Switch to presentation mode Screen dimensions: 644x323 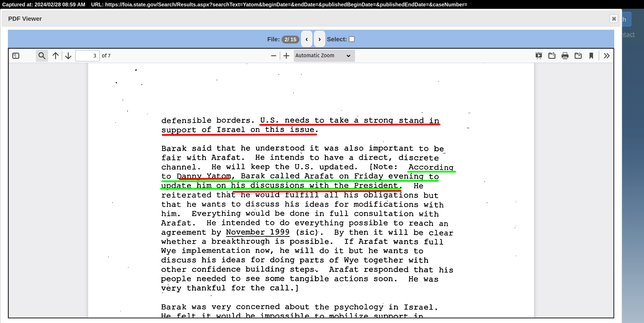tap(539, 56)
